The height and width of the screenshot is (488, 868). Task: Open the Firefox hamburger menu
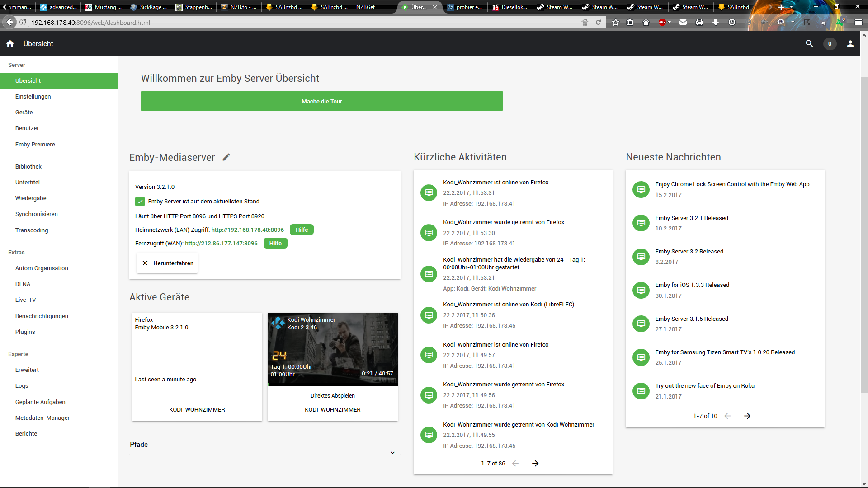click(859, 22)
